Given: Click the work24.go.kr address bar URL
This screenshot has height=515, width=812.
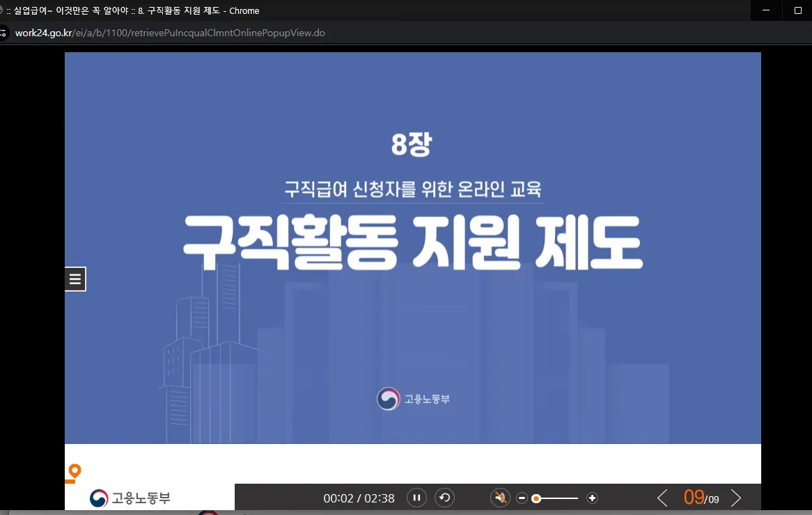Looking at the screenshot, I should point(170,33).
